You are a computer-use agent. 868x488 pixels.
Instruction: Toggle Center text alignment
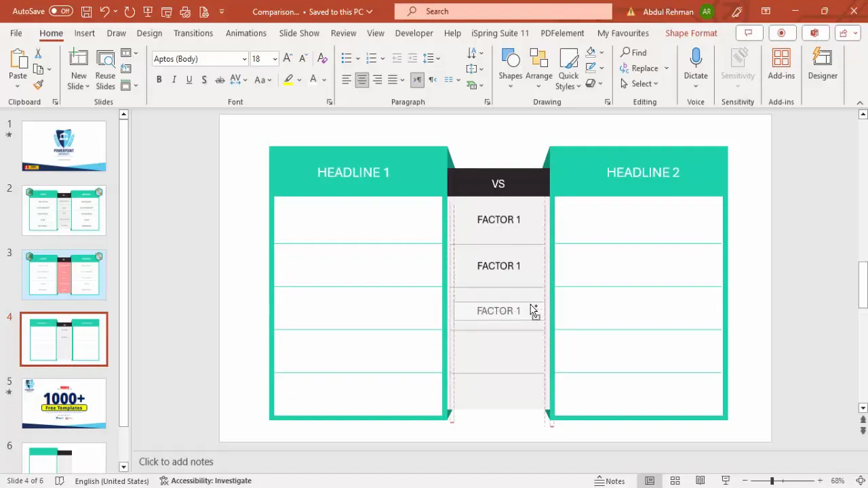click(x=361, y=79)
